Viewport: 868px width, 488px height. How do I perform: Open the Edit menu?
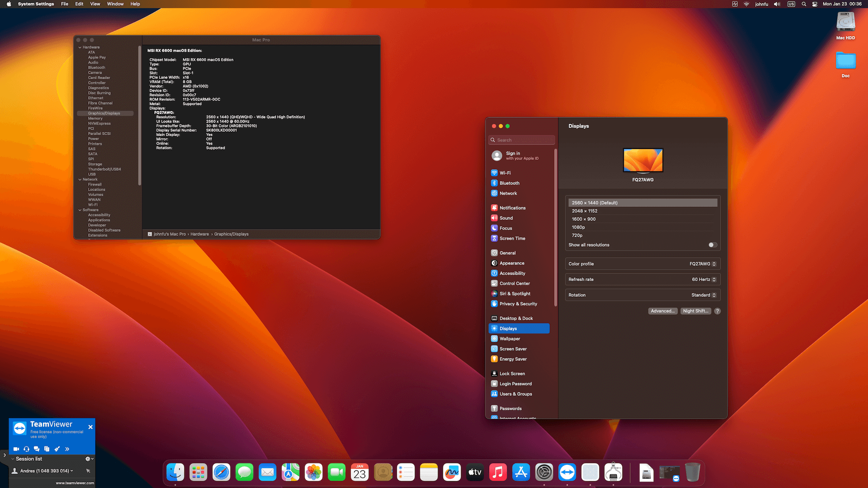79,4
